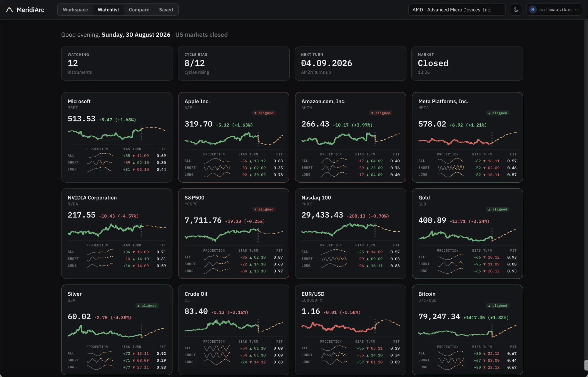Click the aligned badge on Apple Inc.

264,113
